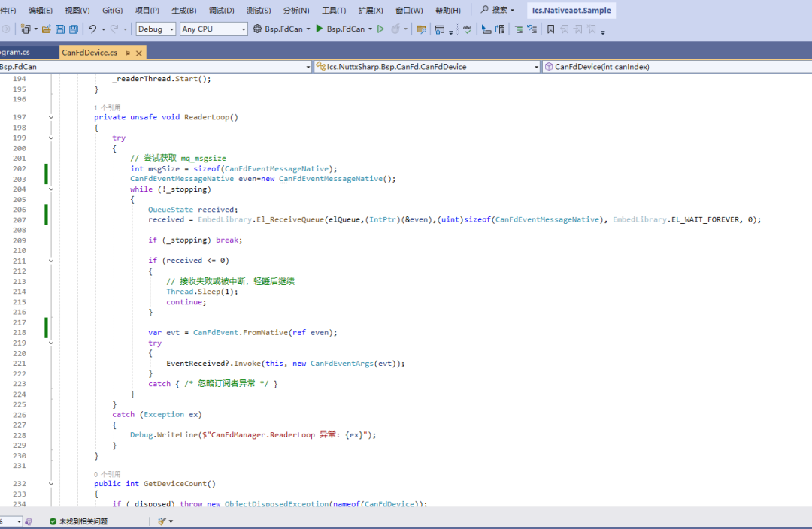This screenshot has height=529, width=812.
Task: Toggle a bookmark on current line
Action: point(550,29)
